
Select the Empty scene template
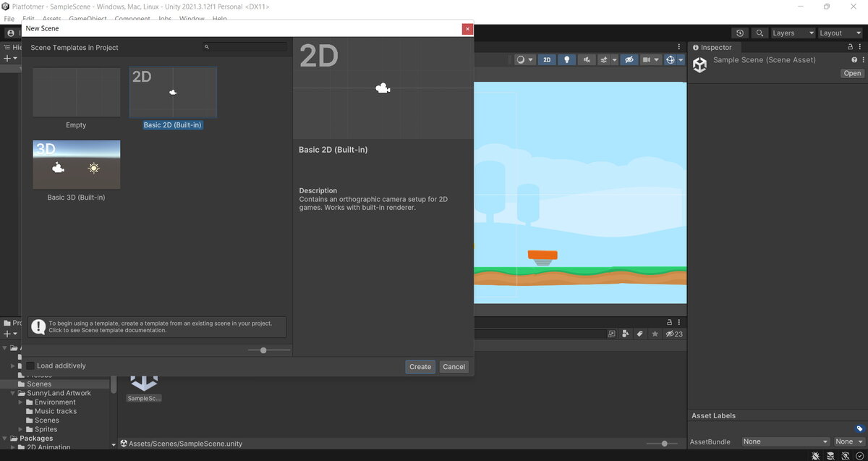(76, 98)
